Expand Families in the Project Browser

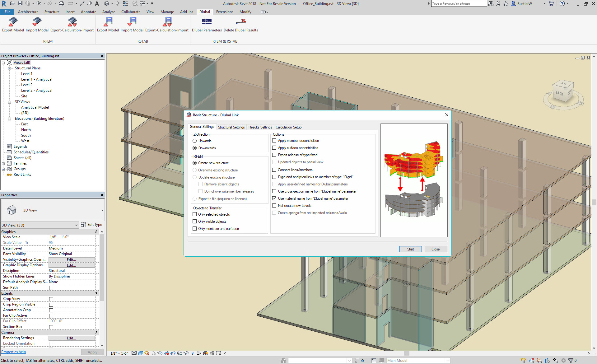[x=3, y=163]
